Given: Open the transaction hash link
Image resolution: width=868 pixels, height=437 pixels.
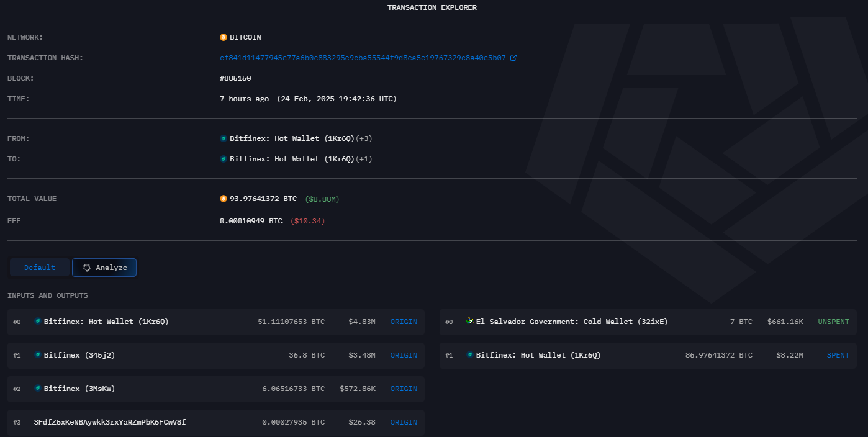Looking at the screenshot, I should point(363,58).
